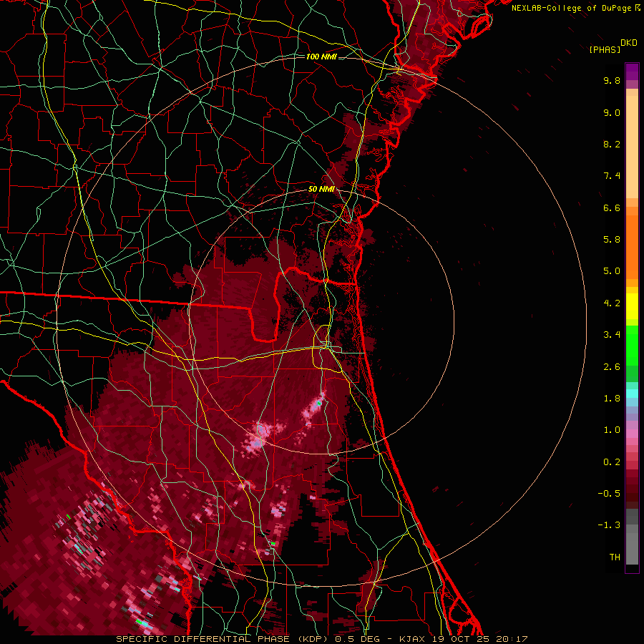This screenshot has width=644, height=644.
Task: Click the NEXLAB-College of DuPage title text
Action: point(571,8)
